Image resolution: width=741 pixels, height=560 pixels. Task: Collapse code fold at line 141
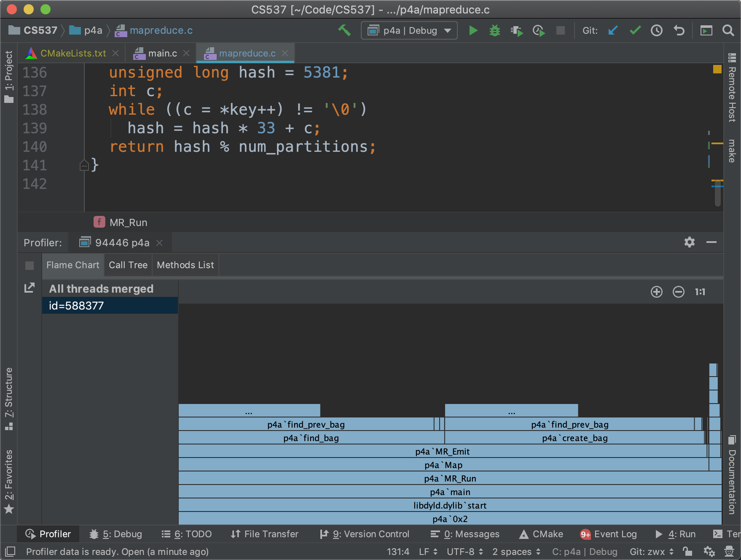coord(84,165)
